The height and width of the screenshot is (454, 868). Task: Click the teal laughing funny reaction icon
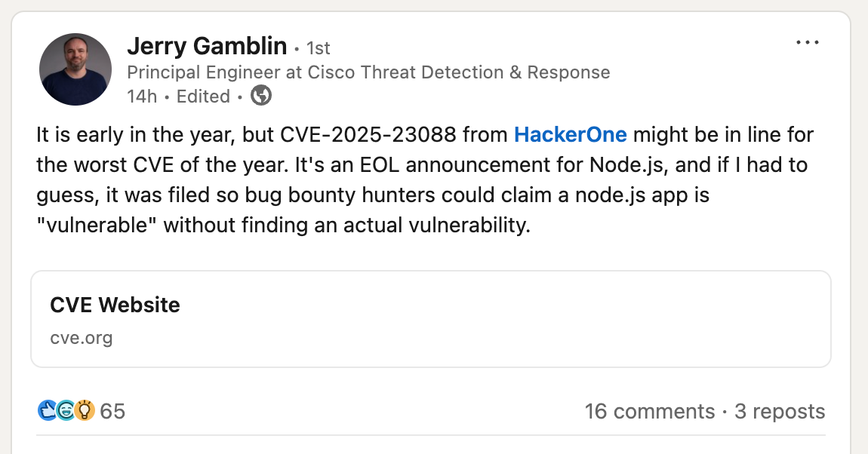(x=66, y=411)
